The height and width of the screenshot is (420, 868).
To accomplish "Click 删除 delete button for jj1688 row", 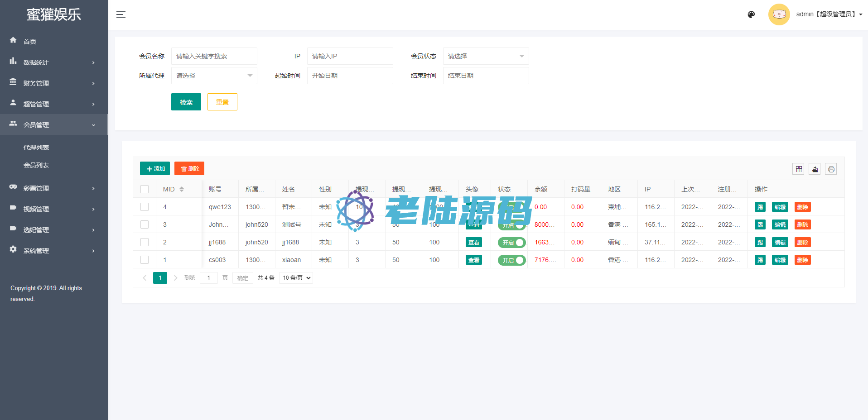I will pyautogui.click(x=803, y=242).
